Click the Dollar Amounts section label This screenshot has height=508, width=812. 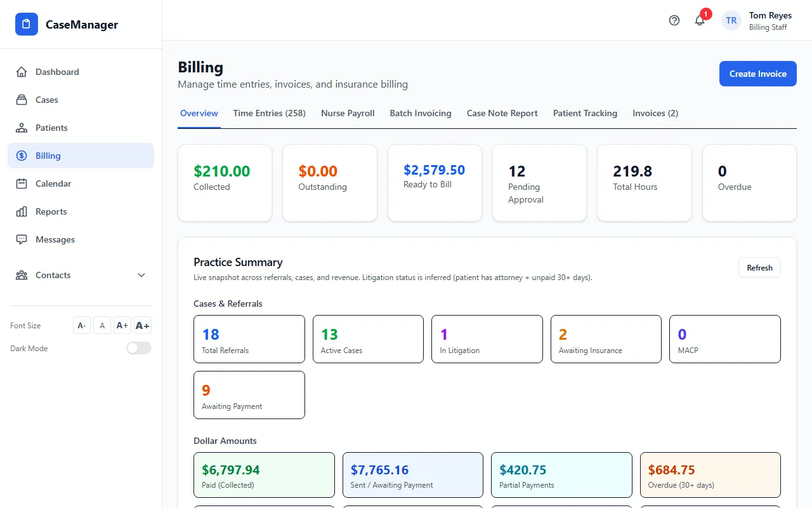click(225, 441)
